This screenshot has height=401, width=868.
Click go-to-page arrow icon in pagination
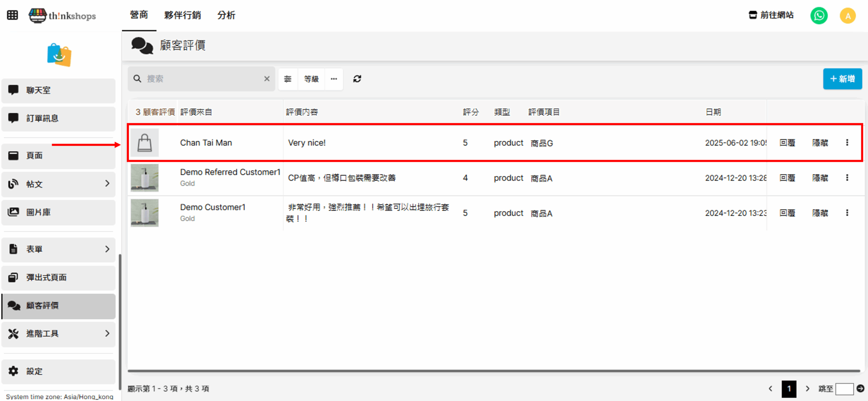(860, 388)
